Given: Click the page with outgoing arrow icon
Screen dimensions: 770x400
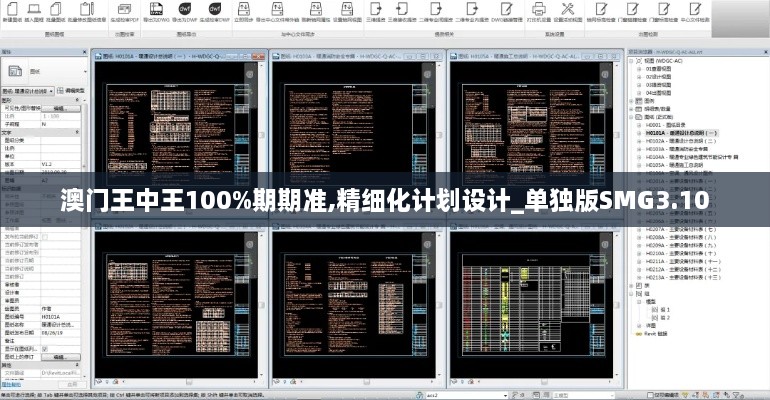Looking at the screenshot, I should pos(376,9).
